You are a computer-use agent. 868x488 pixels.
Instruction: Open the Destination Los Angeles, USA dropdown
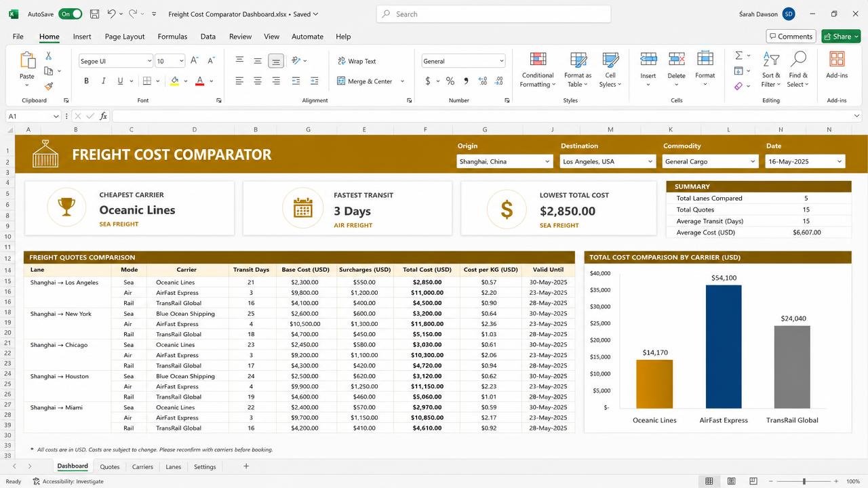tap(608, 161)
